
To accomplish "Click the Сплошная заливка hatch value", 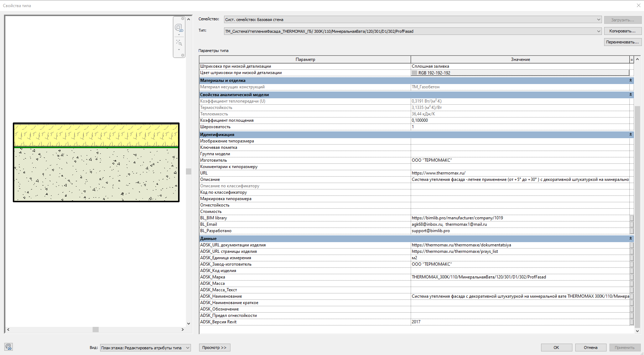I will click(x=430, y=66).
